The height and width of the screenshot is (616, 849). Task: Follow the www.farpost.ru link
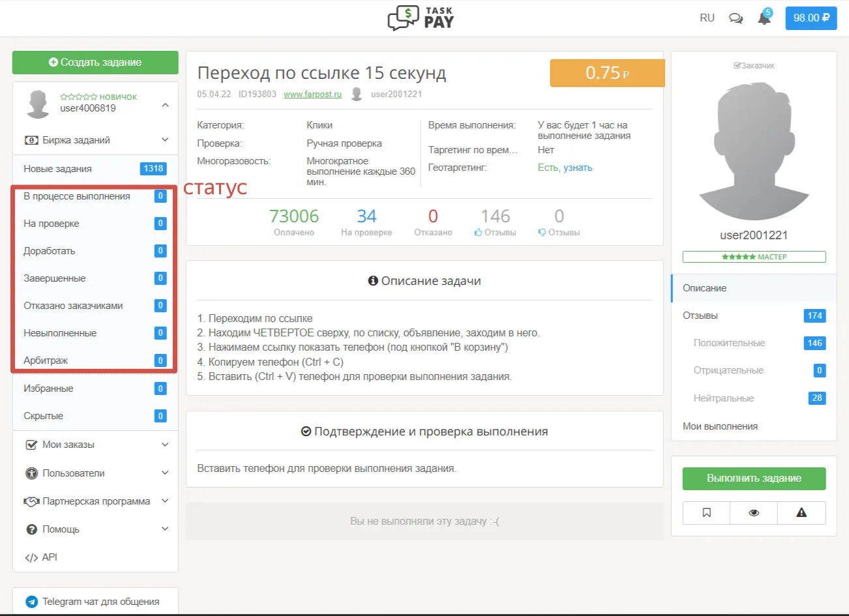[312, 95]
